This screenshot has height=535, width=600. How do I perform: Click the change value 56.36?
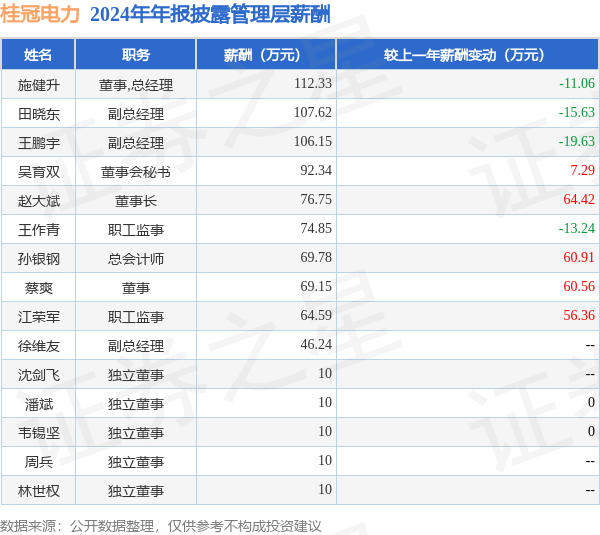579,315
